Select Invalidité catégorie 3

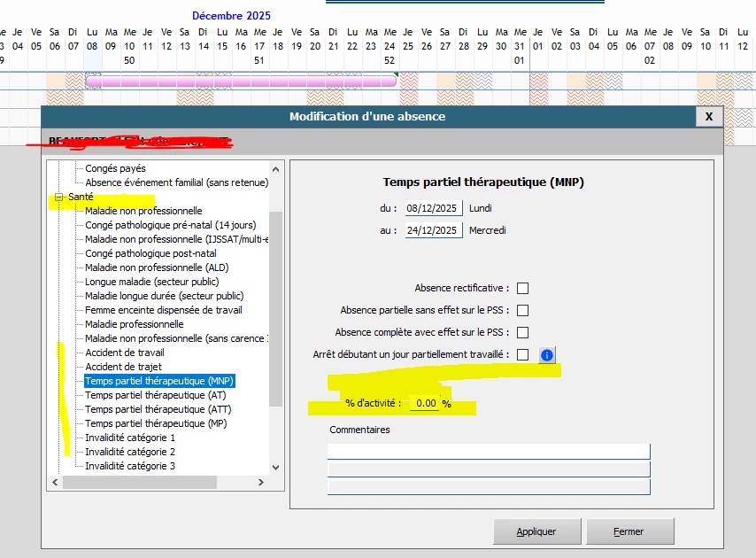click(130, 467)
